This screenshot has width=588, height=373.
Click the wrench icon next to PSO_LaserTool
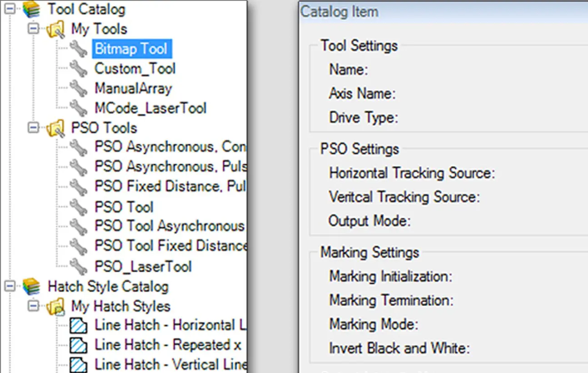click(x=79, y=267)
